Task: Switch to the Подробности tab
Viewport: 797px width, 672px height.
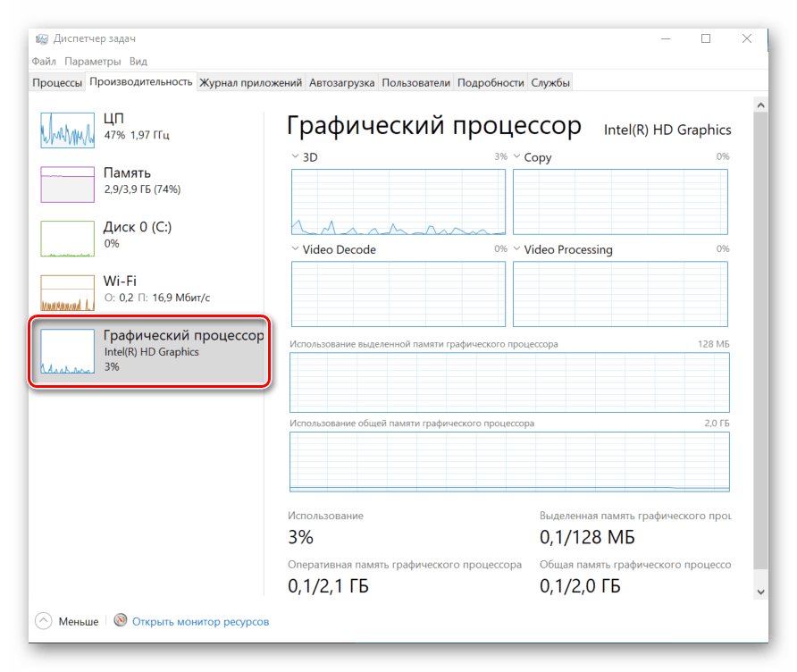Action: [491, 83]
